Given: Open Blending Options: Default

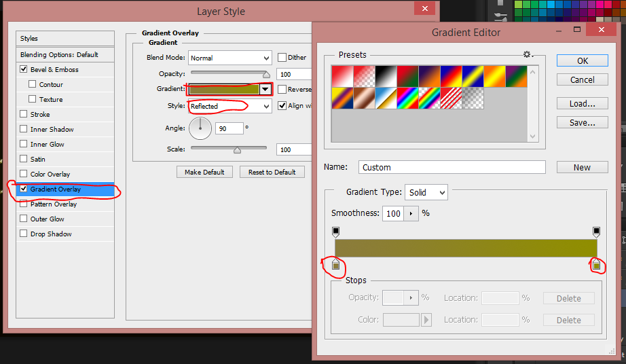Looking at the screenshot, I should tap(65, 55).
